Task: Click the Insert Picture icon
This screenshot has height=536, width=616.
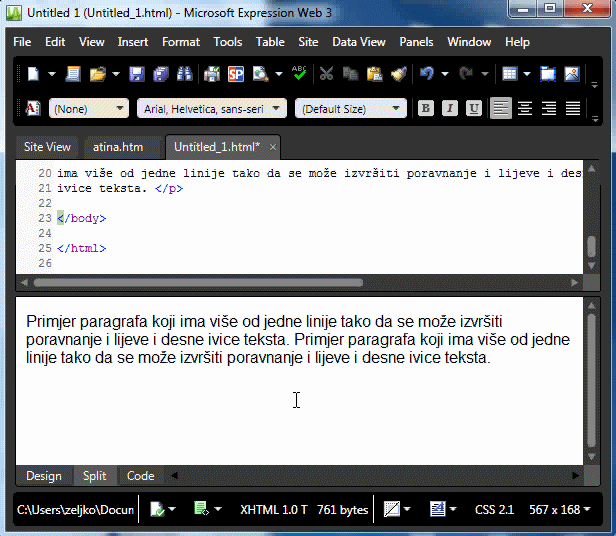Action: coord(572,74)
